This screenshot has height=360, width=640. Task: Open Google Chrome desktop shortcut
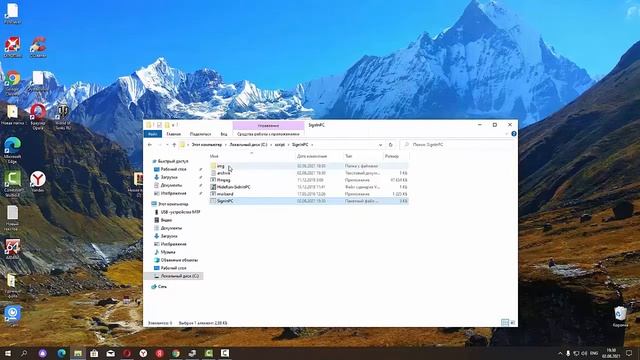pyautogui.click(x=13, y=83)
